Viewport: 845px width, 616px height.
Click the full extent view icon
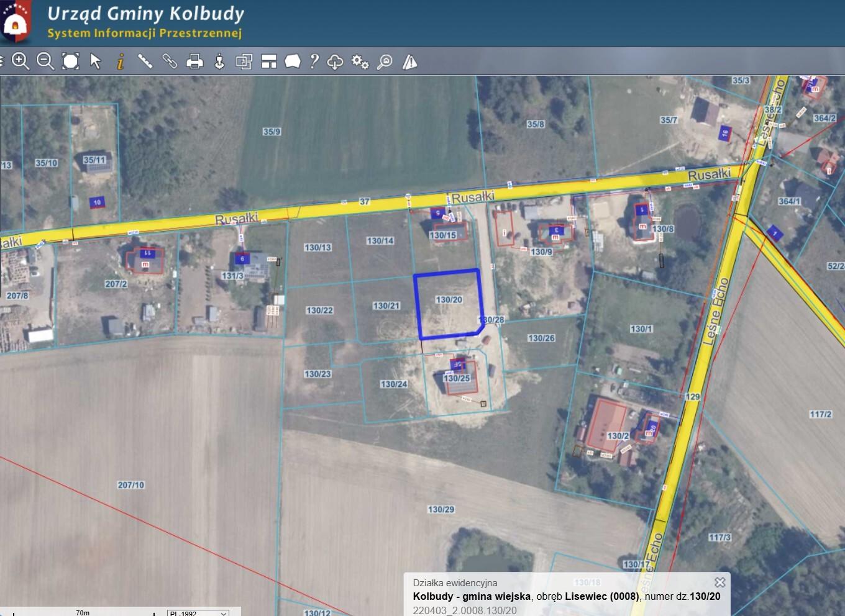coord(71,61)
